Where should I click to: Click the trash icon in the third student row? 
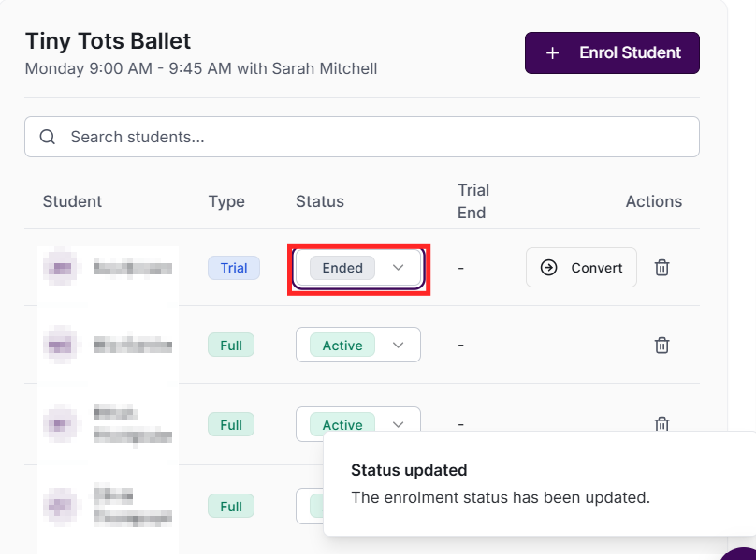pos(661,423)
